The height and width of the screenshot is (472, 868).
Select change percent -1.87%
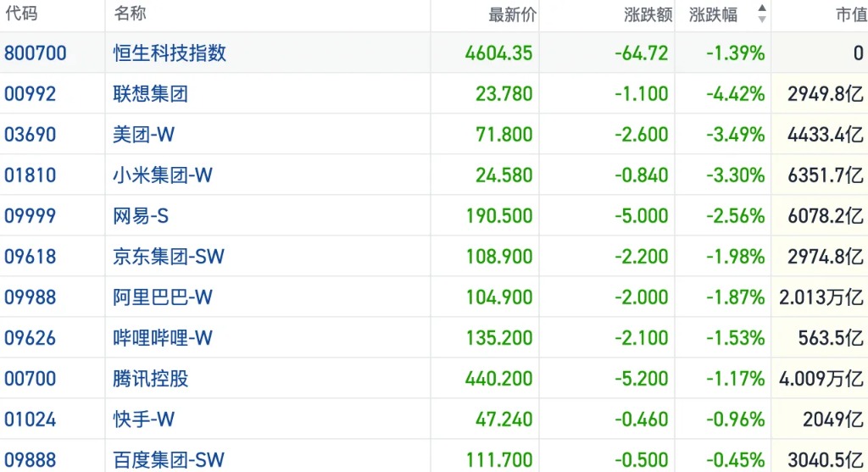[736, 297]
